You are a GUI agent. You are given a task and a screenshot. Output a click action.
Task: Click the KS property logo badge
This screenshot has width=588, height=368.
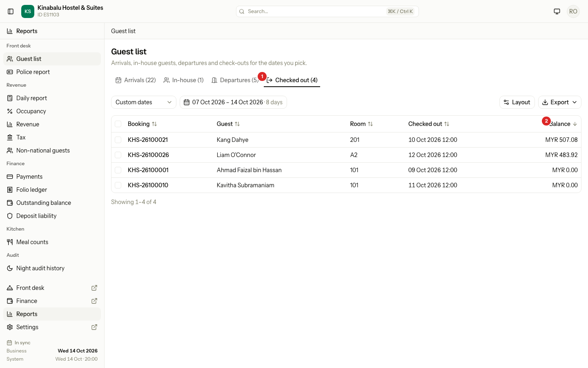[28, 11]
